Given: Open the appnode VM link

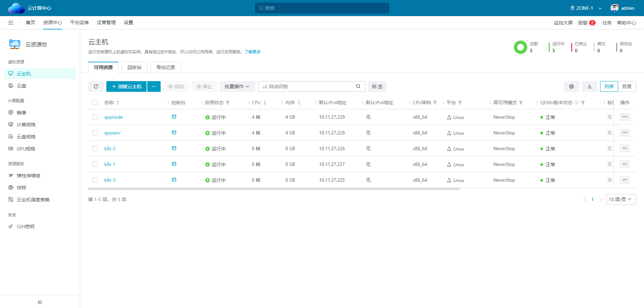Looking at the screenshot, I should tap(113, 117).
